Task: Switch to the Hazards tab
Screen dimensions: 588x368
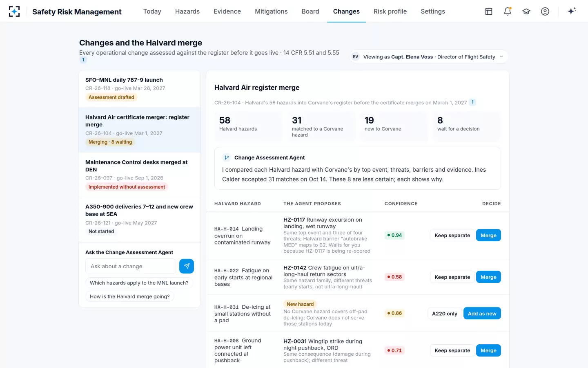Action: pyautogui.click(x=187, y=11)
